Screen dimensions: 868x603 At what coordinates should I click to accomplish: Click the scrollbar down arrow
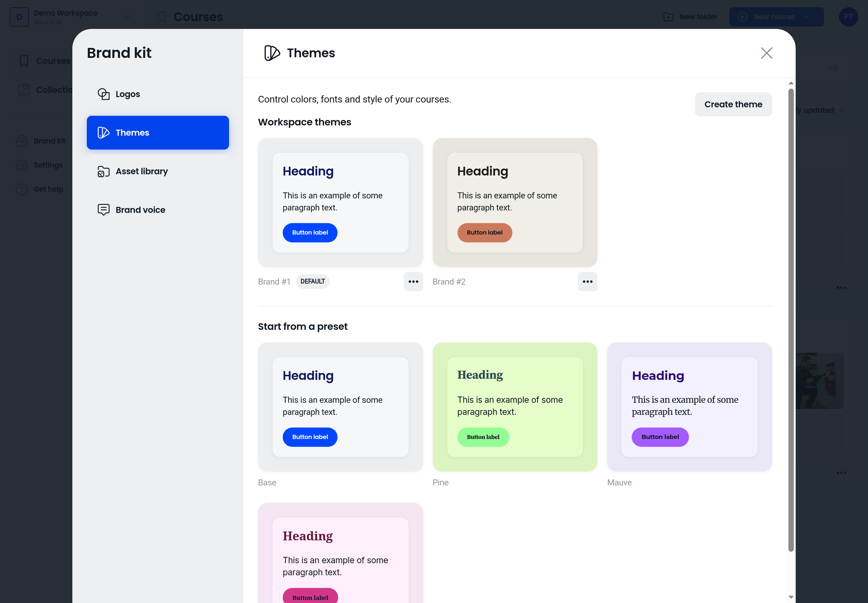pyautogui.click(x=791, y=597)
